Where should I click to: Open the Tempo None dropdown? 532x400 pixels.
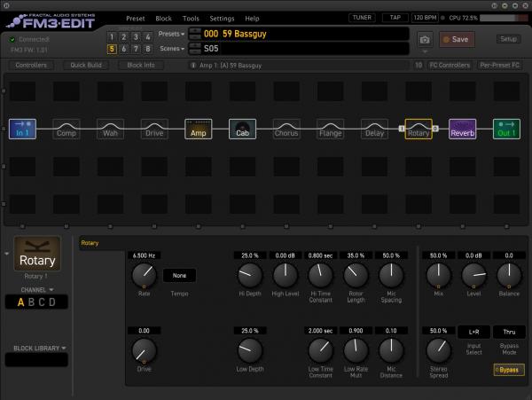[x=179, y=276]
